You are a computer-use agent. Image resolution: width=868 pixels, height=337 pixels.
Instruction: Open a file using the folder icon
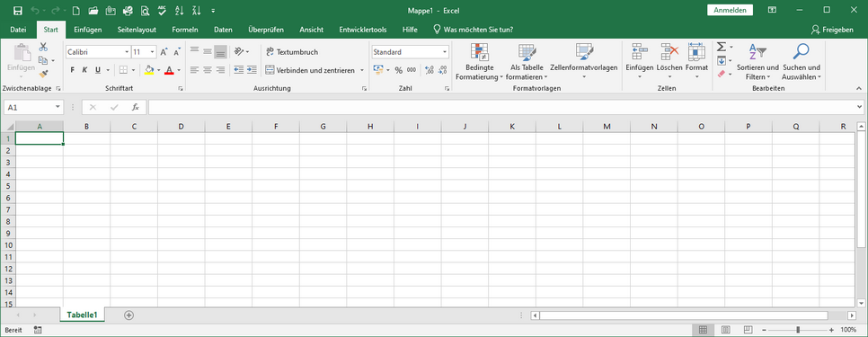pyautogui.click(x=93, y=11)
